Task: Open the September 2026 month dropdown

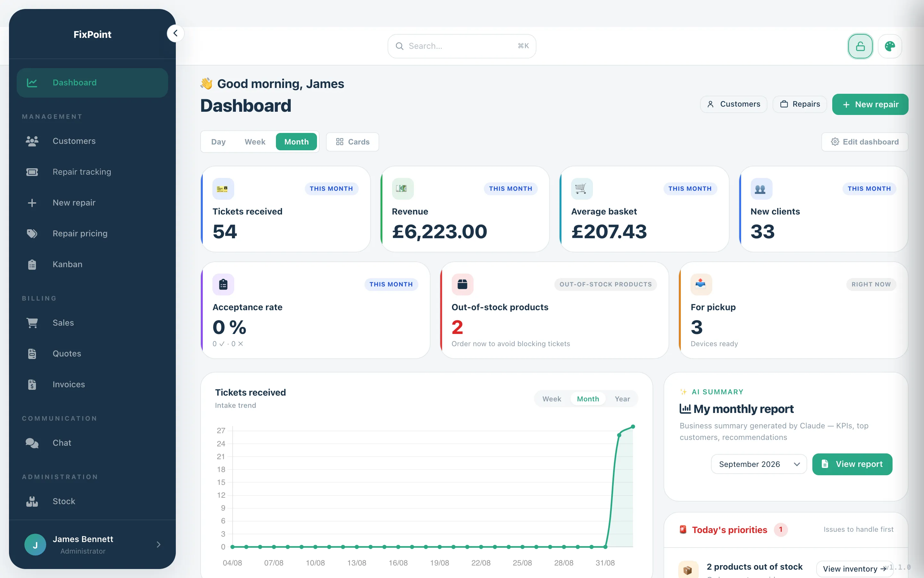Action: [759, 464]
